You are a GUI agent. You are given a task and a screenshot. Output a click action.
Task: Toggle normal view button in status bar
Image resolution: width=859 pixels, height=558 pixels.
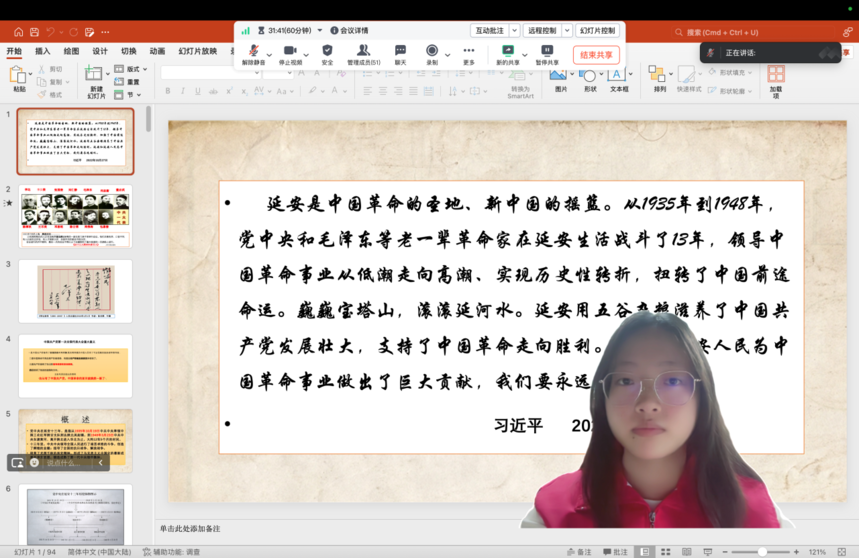click(x=644, y=552)
